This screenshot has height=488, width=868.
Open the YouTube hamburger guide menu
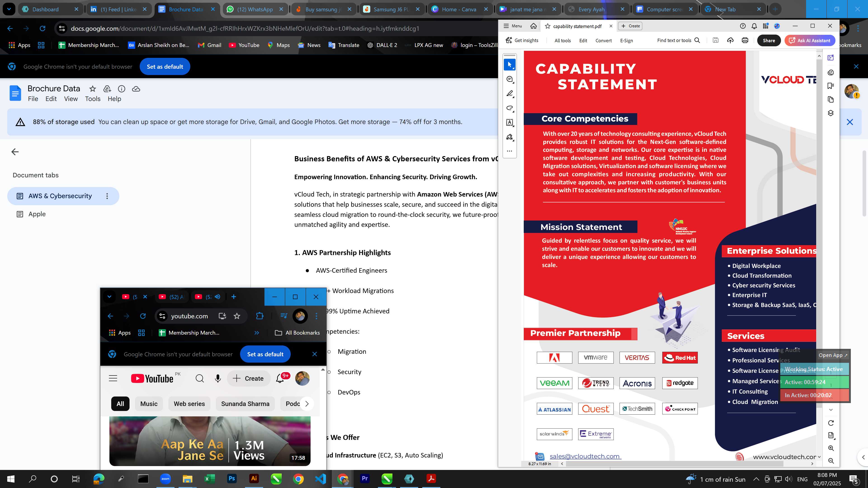click(x=113, y=379)
